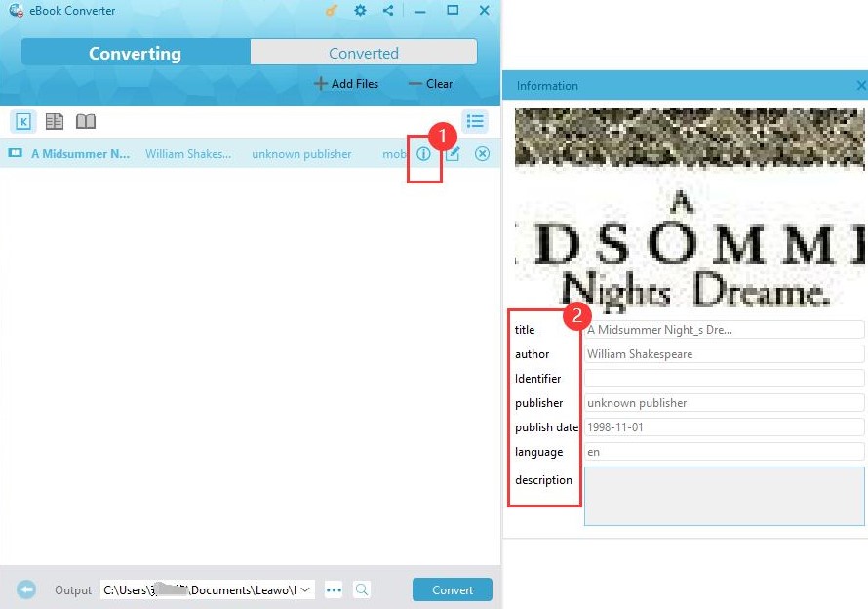Click the empty Identifier field

tap(724, 379)
